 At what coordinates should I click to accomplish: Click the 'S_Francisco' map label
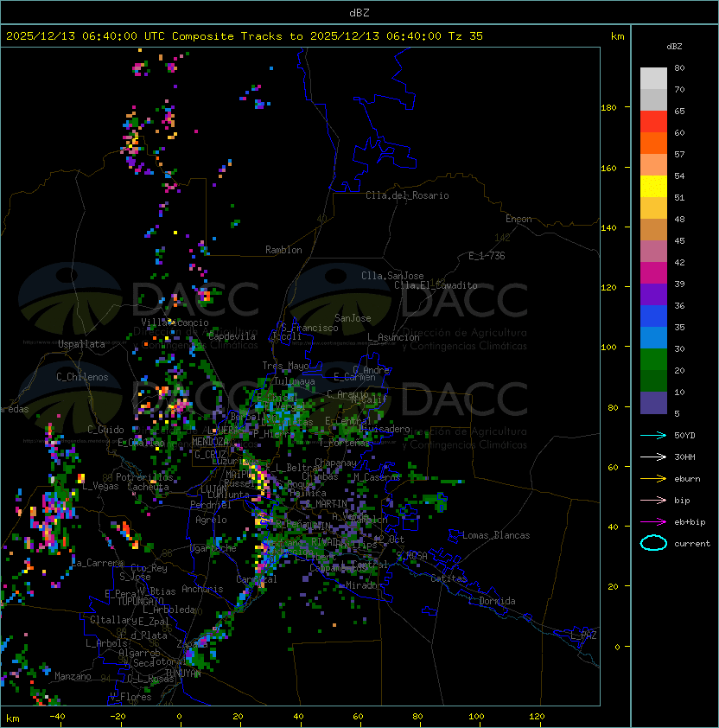point(309,328)
